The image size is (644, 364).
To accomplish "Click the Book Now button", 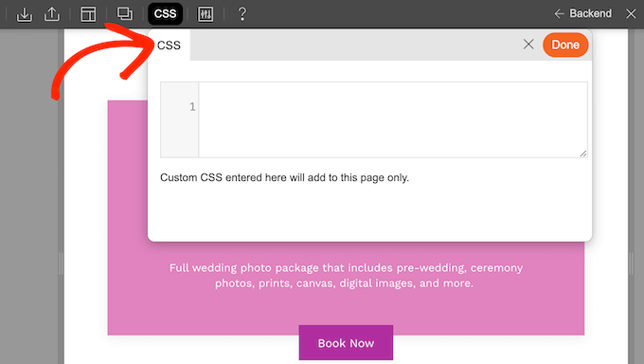I will pyautogui.click(x=346, y=342).
